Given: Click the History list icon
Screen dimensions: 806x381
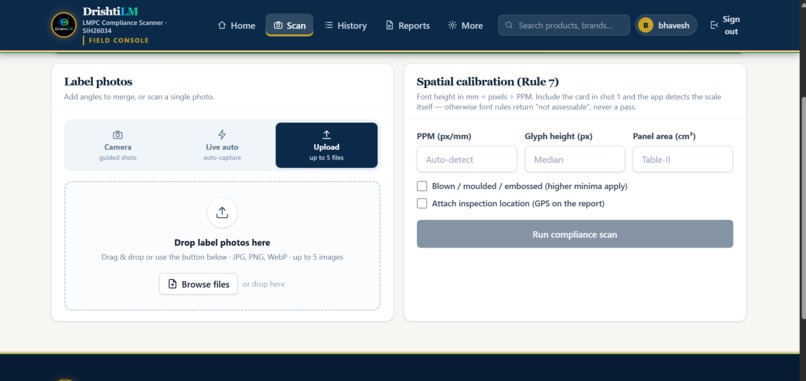Looking at the screenshot, I should click(x=328, y=25).
